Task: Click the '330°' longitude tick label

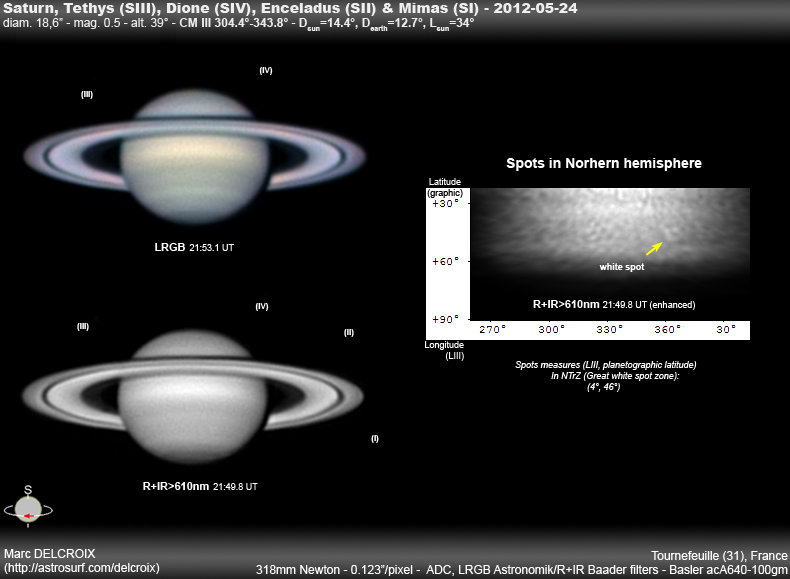Action: [610, 330]
